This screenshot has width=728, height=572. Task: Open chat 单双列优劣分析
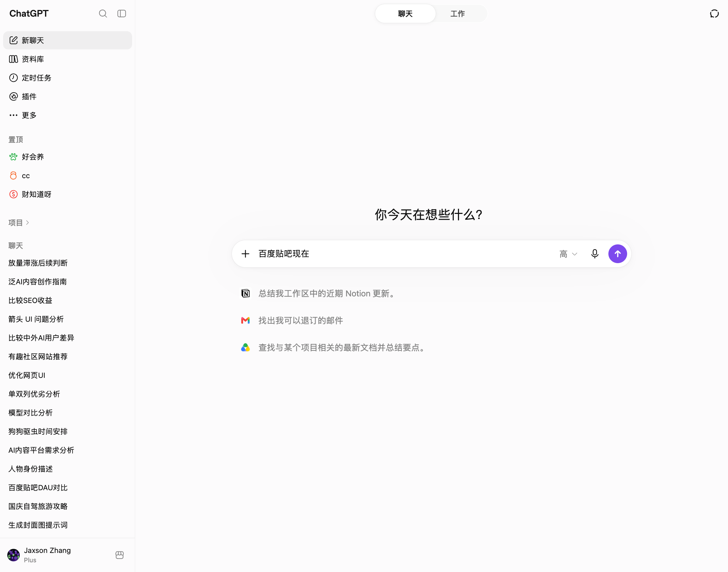click(68, 394)
